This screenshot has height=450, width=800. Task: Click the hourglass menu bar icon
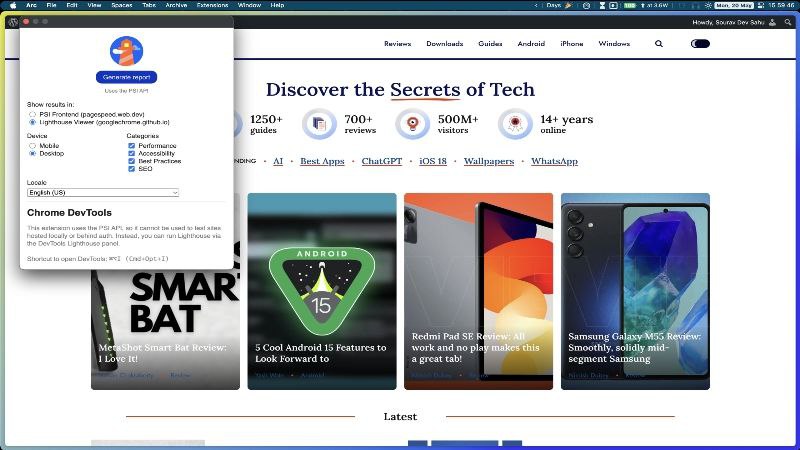click(x=602, y=5)
